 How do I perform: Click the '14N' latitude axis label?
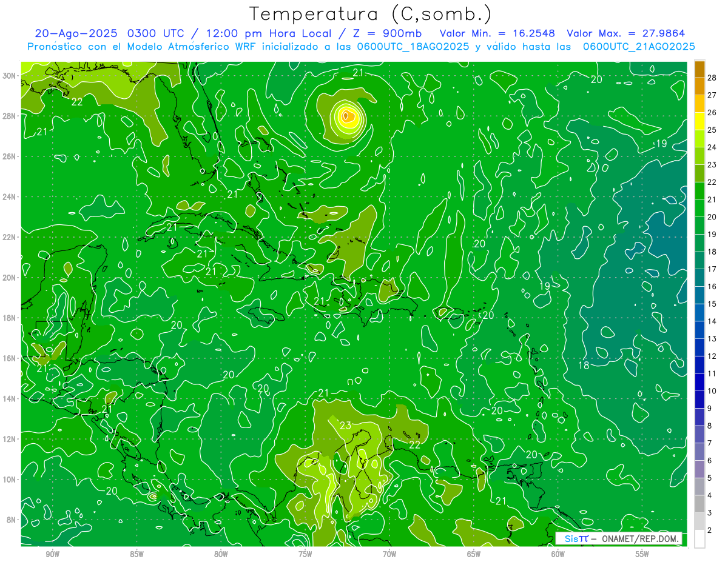coord(9,399)
